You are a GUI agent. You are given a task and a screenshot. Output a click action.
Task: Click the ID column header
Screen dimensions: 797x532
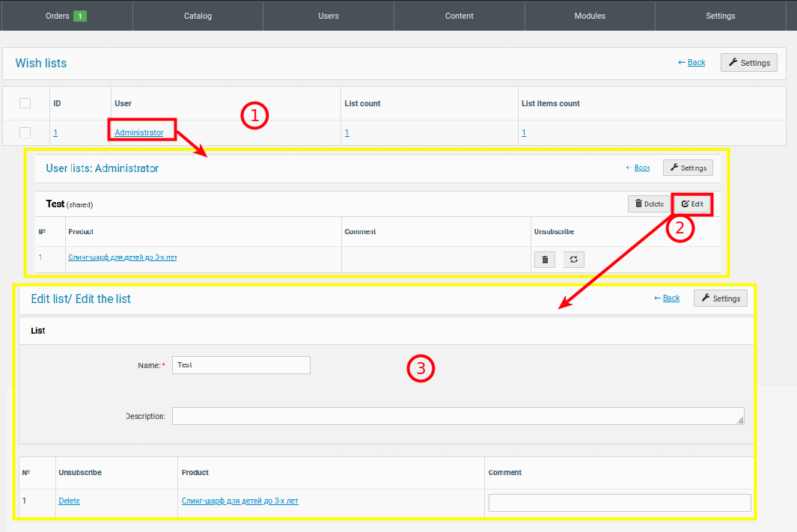coord(57,103)
